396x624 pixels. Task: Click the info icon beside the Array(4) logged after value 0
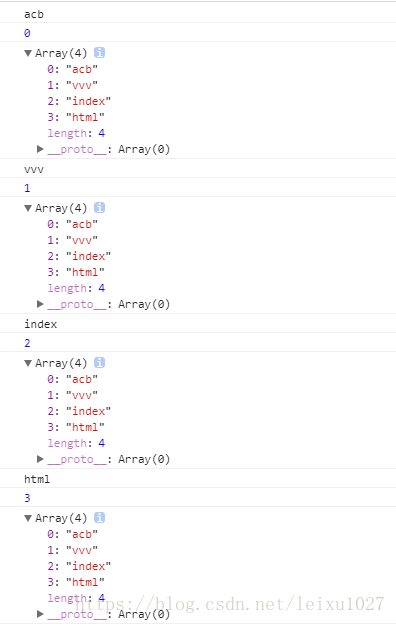coord(99,53)
